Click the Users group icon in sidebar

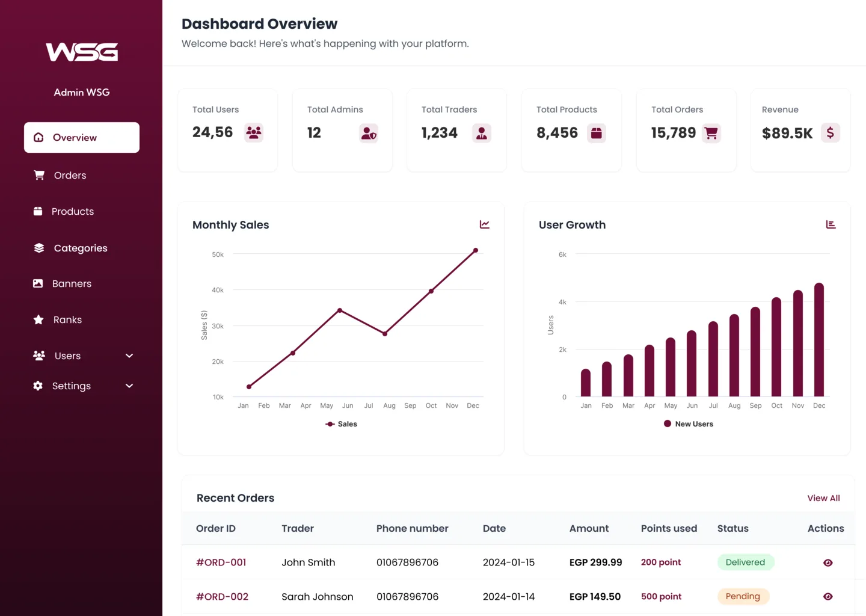[39, 356]
